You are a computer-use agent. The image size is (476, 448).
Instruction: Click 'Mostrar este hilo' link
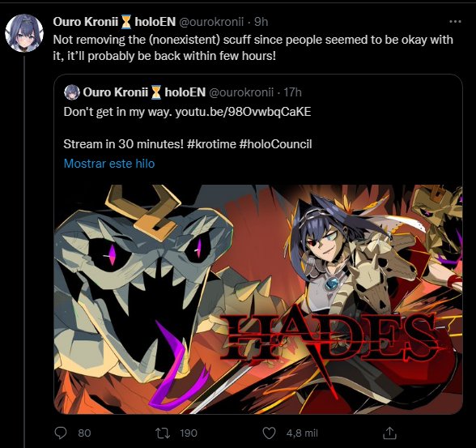click(x=109, y=164)
